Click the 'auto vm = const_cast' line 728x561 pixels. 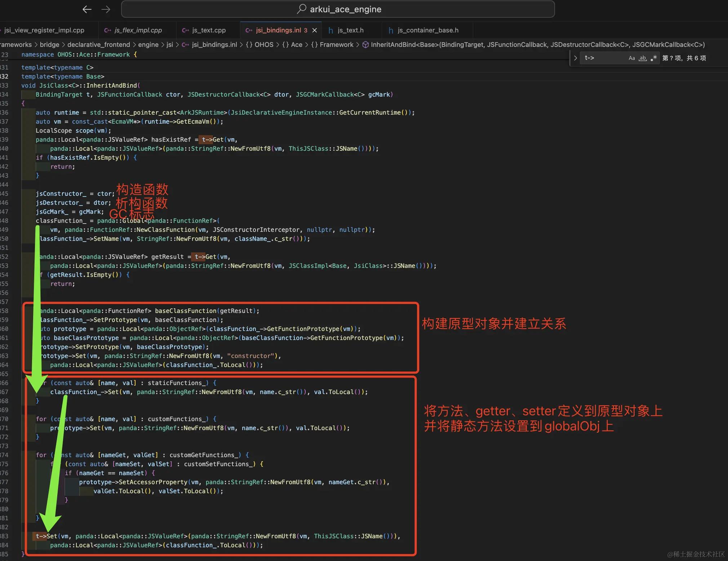tap(129, 122)
